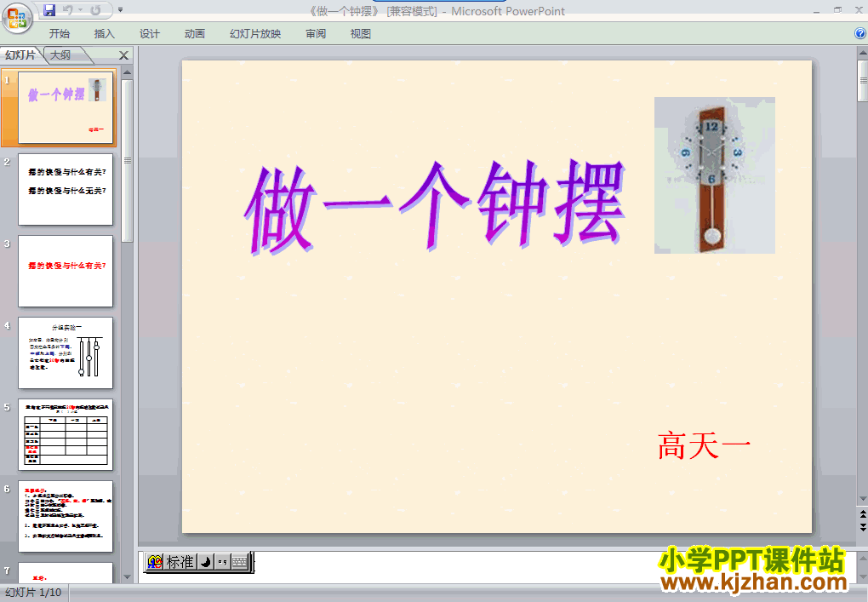
Task: Redo the last action
Action: tap(96, 10)
